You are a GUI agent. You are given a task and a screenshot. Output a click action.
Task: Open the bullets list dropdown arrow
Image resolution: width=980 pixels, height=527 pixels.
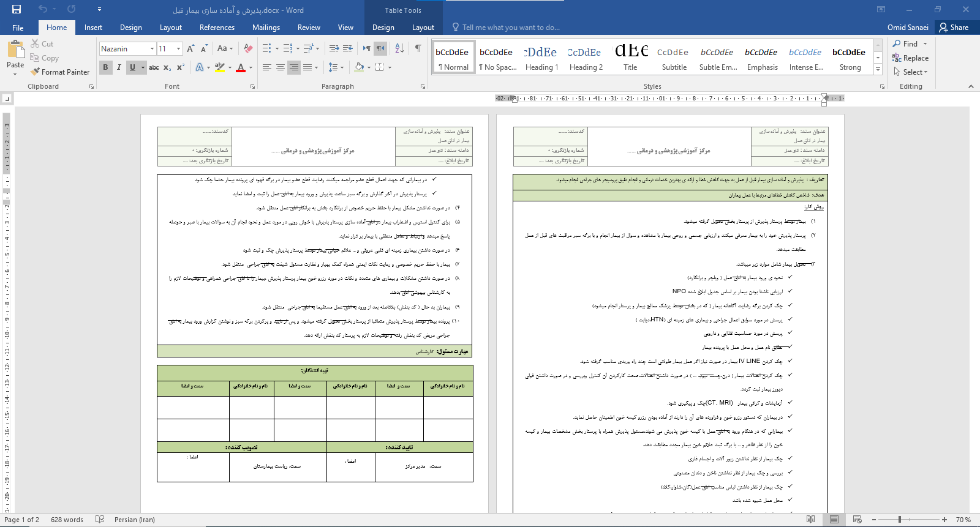[x=277, y=48]
